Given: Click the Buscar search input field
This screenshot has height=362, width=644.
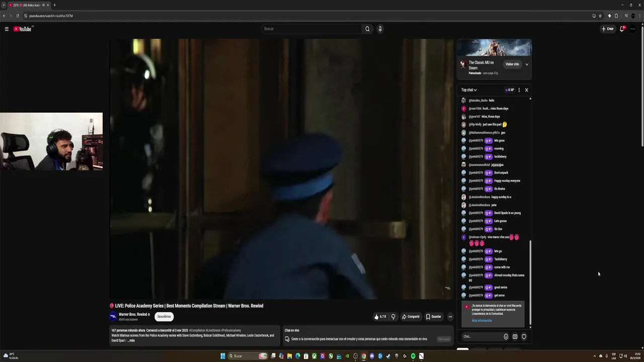Looking at the screenshot, I should pyautogui.click(x=311, y=29).
